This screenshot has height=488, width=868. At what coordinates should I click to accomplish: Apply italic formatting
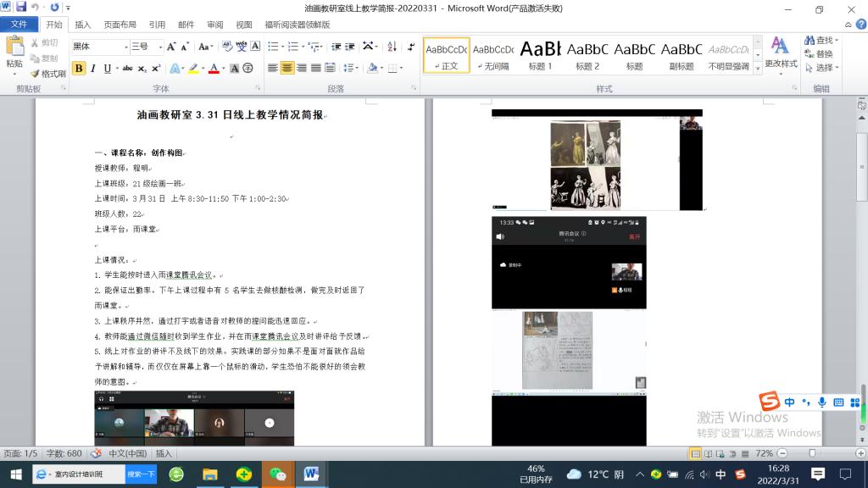tap(93, 69)
